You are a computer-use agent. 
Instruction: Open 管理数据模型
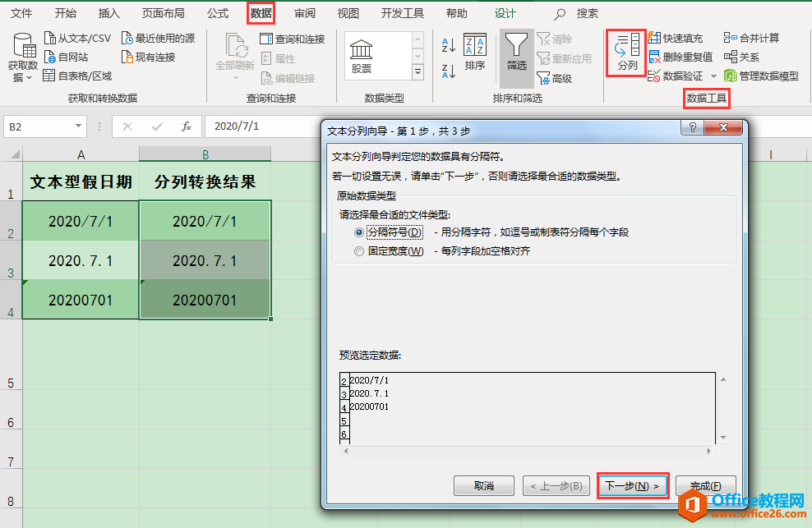click(761, 76)
